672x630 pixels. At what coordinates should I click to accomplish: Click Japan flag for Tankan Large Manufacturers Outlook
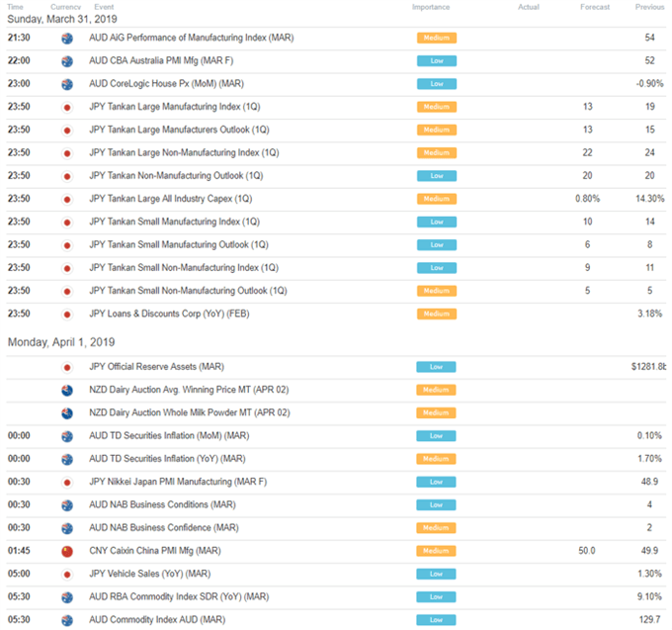[67, 131]
